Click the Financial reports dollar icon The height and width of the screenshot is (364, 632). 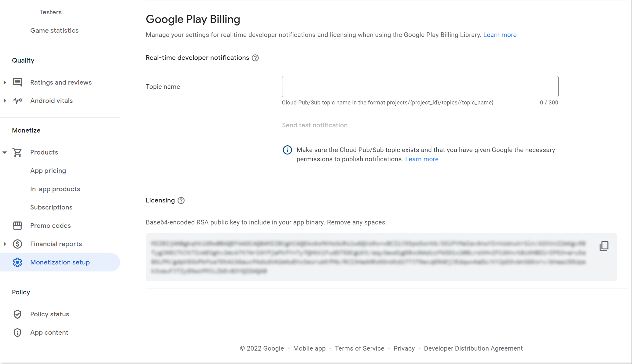[17, 244]
